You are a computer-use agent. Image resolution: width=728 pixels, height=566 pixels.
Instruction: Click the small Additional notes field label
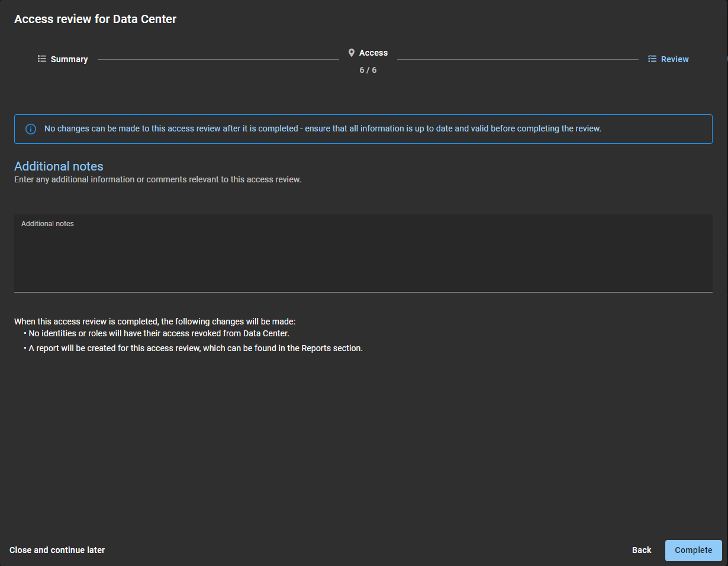pyautogui.click(x=47, y=224)
